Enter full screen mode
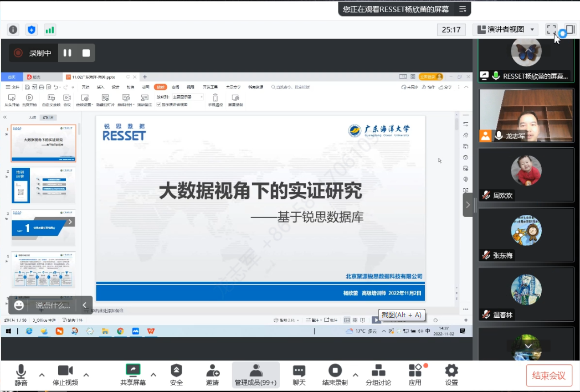Viewport: 580px width, 392px height. click(x=551, y=29)
